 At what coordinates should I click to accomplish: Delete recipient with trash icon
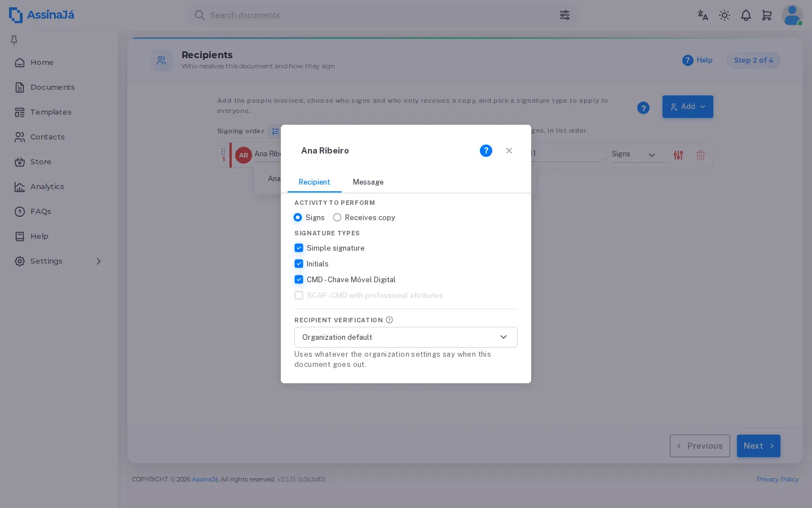[x=700, y=155]
